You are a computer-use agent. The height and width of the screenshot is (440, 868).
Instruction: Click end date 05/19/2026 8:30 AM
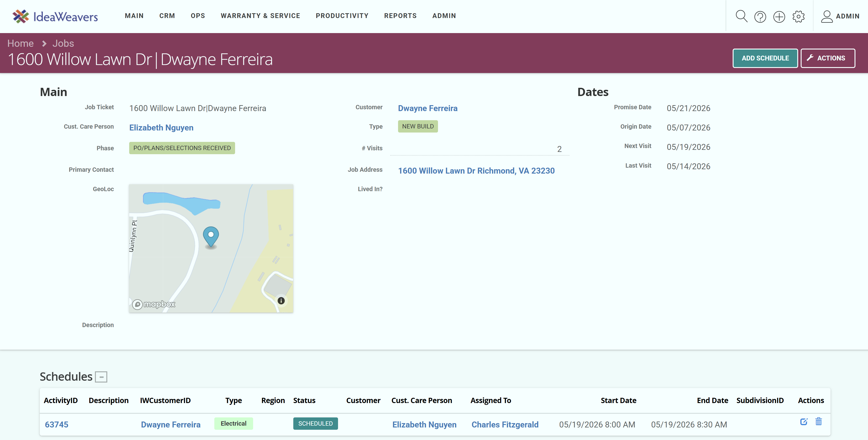coord(689,425)
